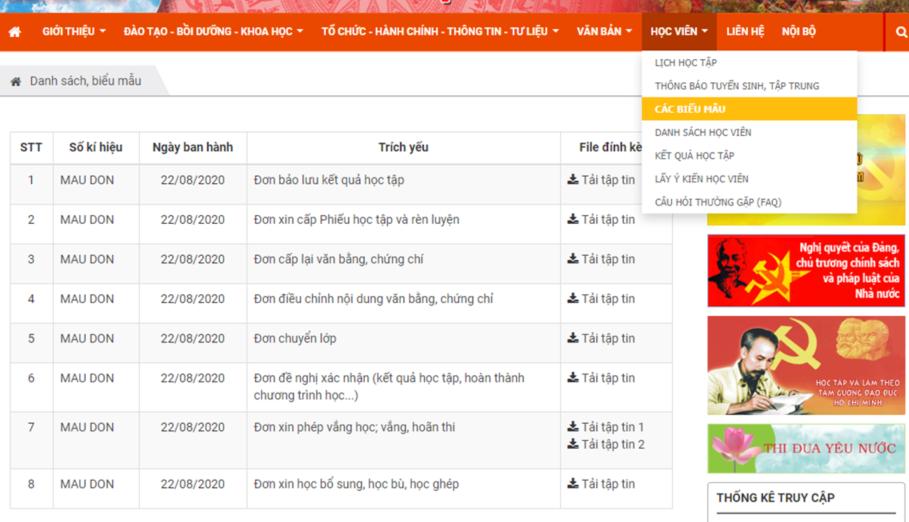
Task: Open the Liên hệ page link
Action: [745, 32]
